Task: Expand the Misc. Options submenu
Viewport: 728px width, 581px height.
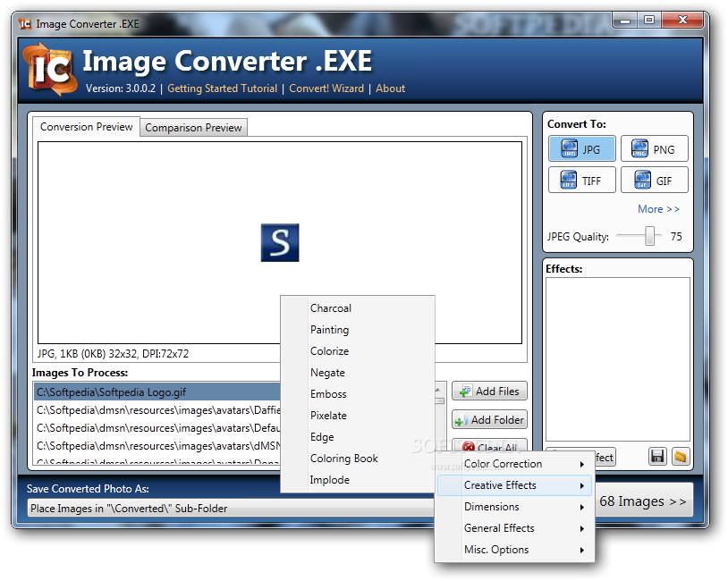Action: (514, 550)
